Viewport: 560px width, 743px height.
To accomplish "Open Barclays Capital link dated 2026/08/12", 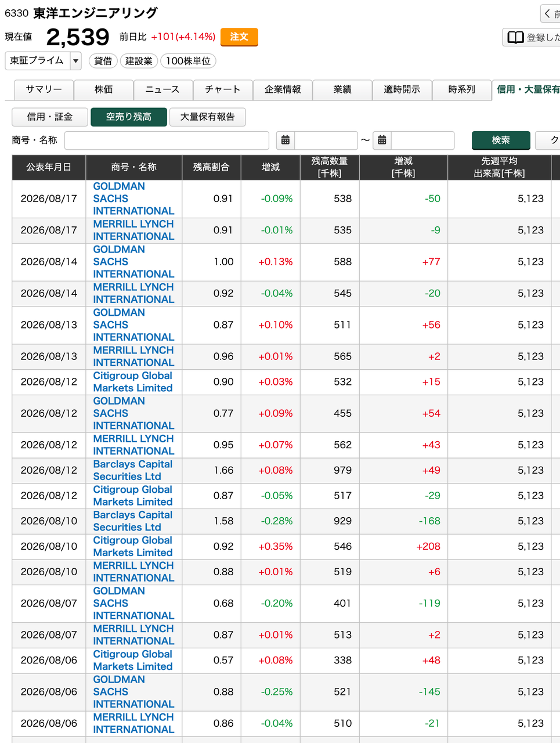I will click(x=133, y=470).
